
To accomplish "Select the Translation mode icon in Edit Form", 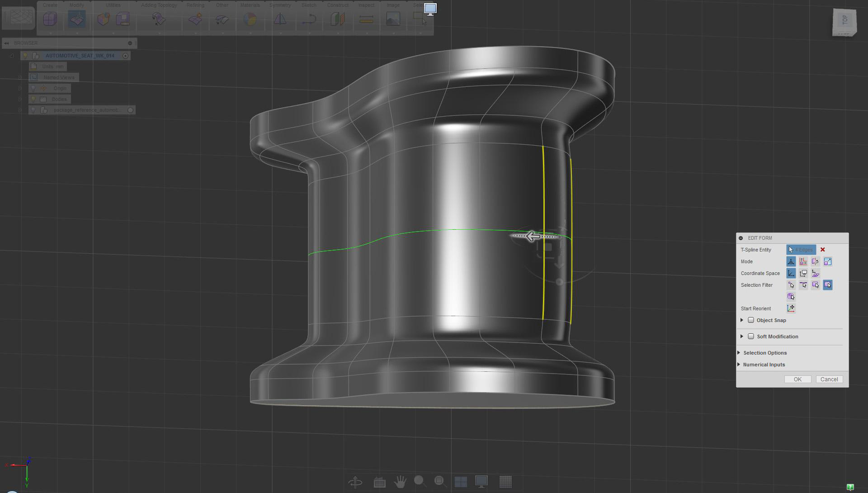I will tap(803, 261).
